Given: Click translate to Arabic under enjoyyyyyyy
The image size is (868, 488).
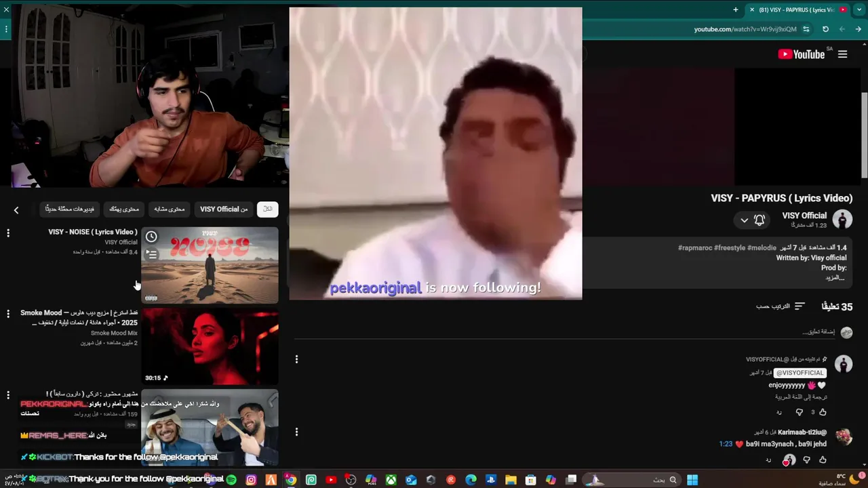Looking at the screenshot, I should tap(801, 397).
